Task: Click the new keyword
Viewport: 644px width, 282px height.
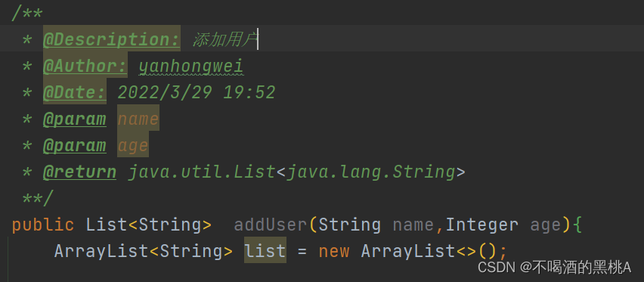Action: [x=334, y=251]
